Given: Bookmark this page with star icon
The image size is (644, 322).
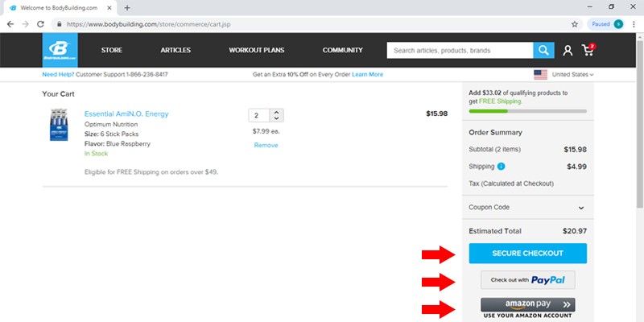Looking at the screenshot, I should 574,24.
